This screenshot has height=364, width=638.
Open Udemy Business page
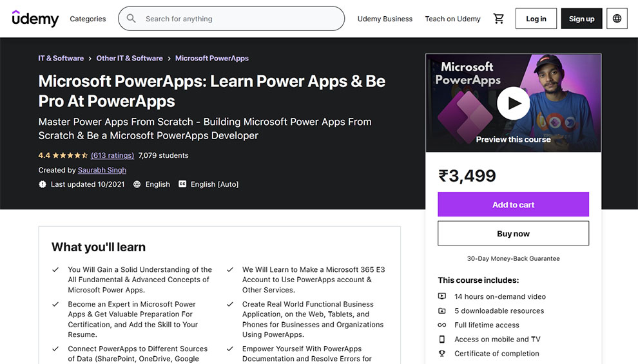(385, 19)
